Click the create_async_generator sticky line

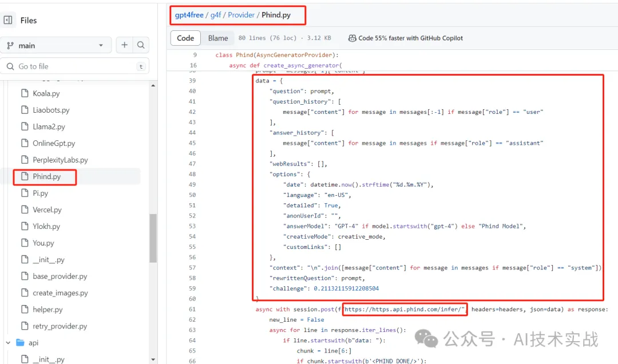pyautogui.click(x=286, y=65)
